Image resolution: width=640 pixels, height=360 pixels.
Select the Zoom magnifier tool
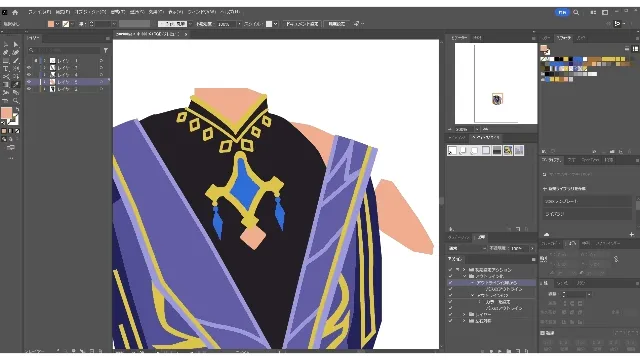pos(16,101)
